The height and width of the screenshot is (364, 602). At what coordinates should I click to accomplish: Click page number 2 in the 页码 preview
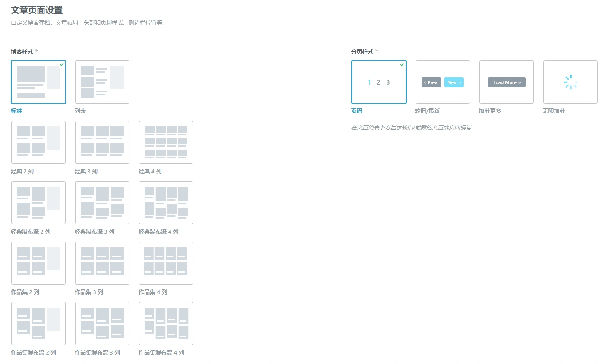[378, 82]
